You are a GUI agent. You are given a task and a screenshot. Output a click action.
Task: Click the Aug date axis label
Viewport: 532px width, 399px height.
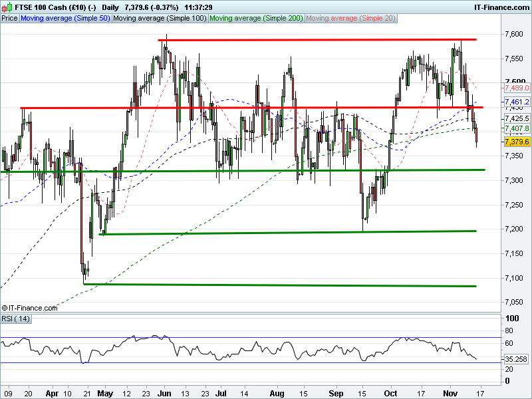pos(277,394)
